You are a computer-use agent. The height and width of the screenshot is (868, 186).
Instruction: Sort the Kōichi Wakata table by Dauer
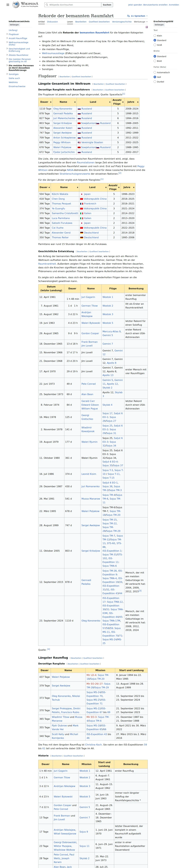pyautogui.click(x=45, y=187)
